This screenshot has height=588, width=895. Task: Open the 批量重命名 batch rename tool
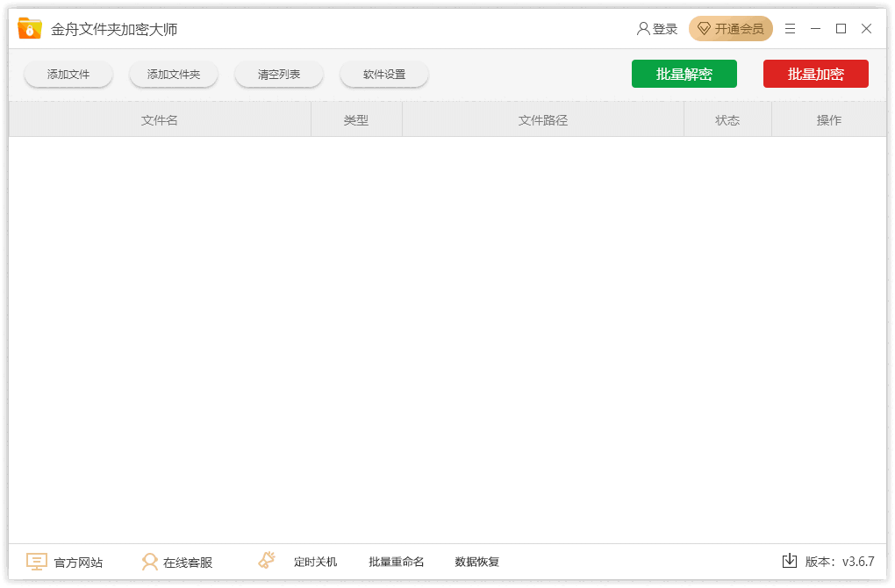tap(396, 563)
